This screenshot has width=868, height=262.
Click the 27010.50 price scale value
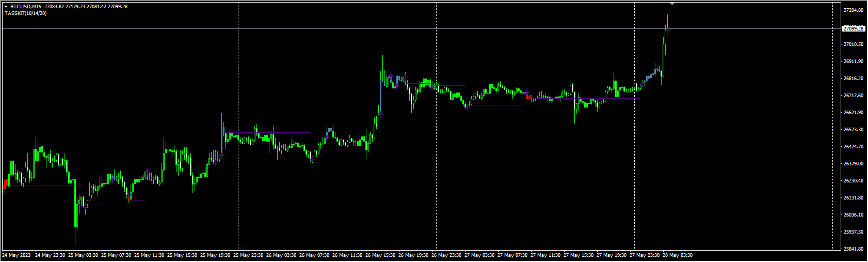tap(854, 44)
